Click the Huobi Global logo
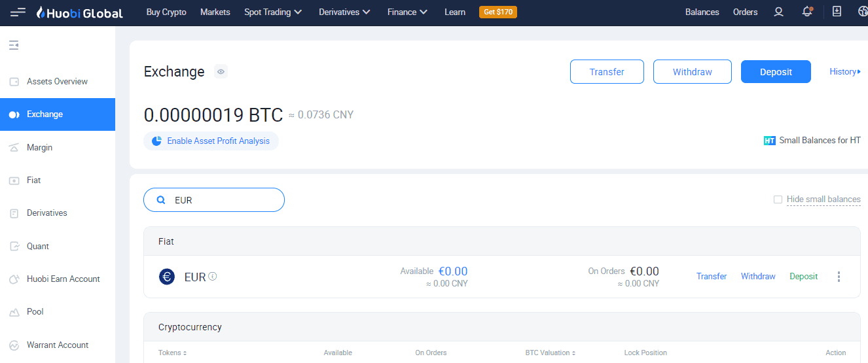The width and height of the screenshot is (868, 363). pos(79,12)
